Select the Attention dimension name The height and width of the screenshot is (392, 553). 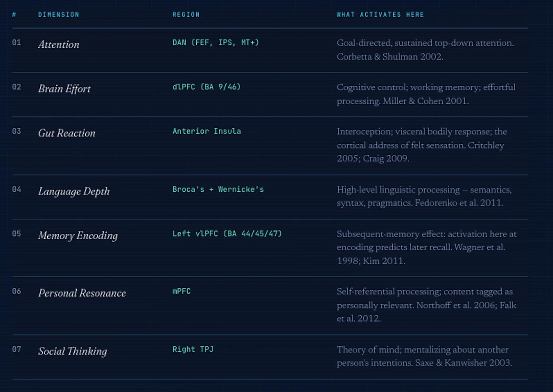pos(59,45)
